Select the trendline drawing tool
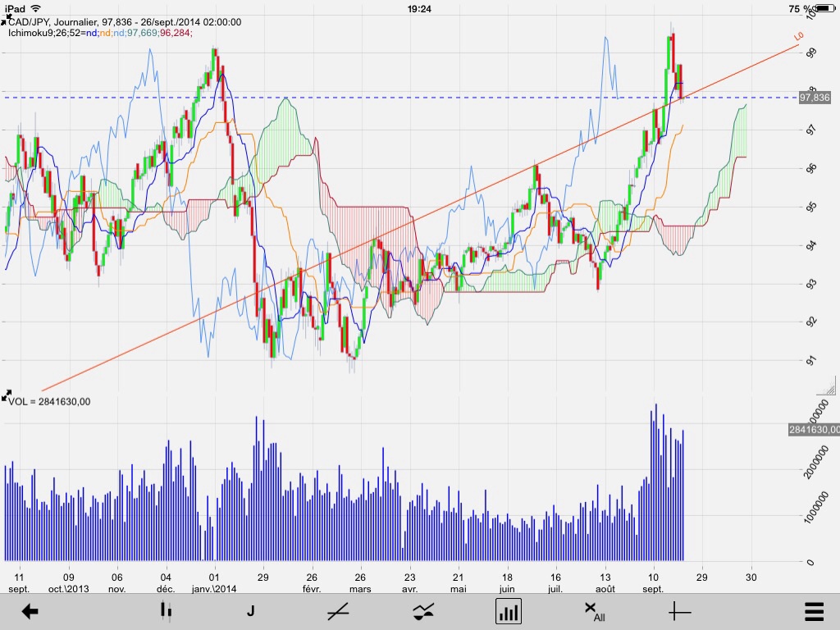Viewport: 840px width, 630px height. [338, 611]
